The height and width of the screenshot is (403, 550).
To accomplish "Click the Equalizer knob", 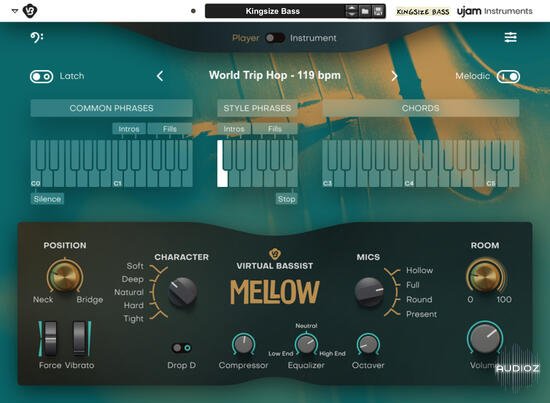I will pos(306,344).
